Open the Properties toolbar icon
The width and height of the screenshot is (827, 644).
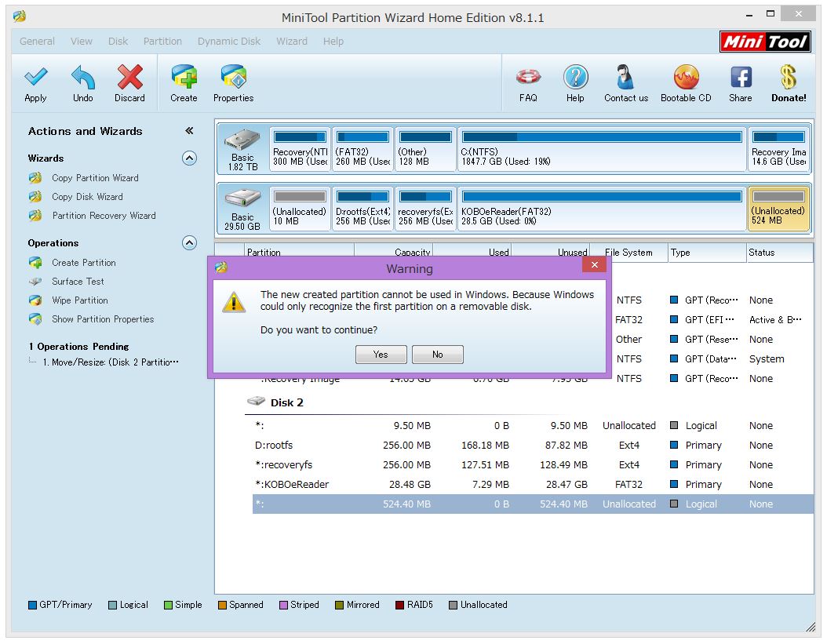pos(234,77)
